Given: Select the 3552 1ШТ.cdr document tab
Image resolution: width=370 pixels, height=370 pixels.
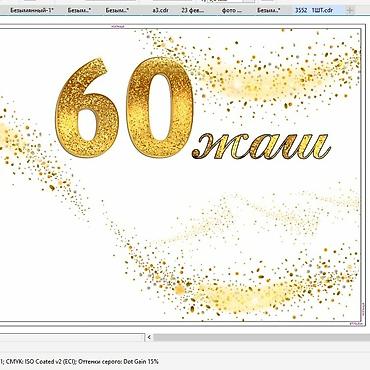Looking at the screenshot, I should (314, 10).
